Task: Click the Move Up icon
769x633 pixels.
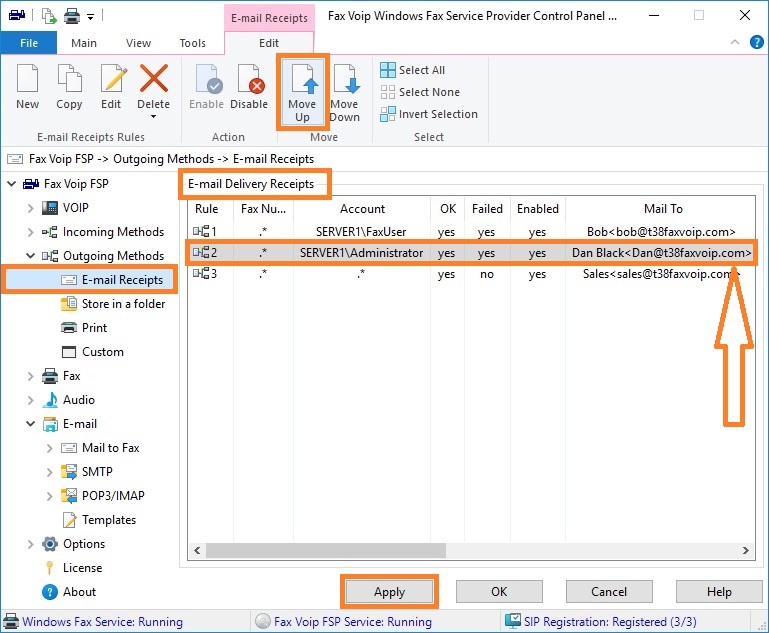Action: (304, 78)
